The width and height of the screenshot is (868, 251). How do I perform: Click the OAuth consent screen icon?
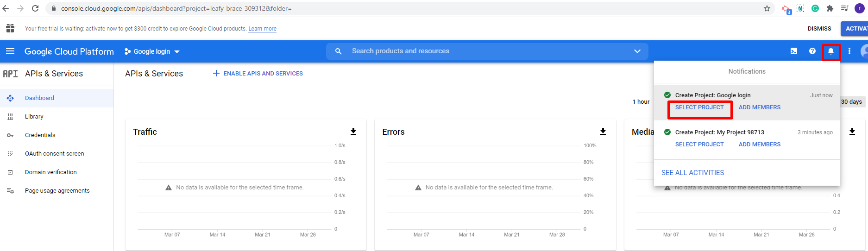click(10, 154)
